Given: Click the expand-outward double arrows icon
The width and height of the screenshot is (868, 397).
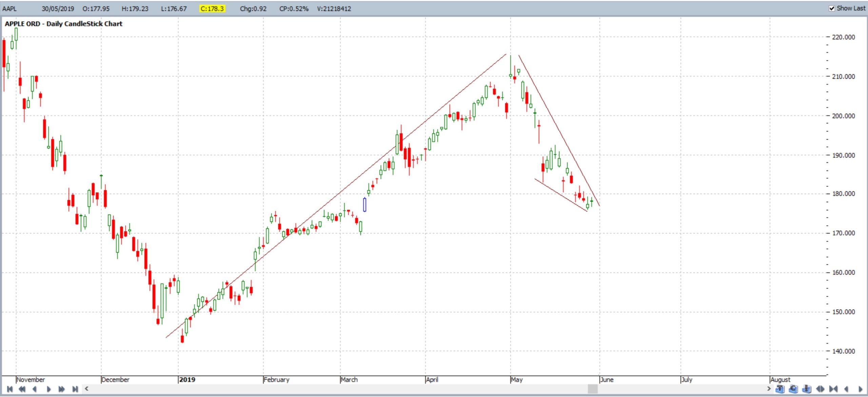Looking at the screenshot, I should pos(820,389).
